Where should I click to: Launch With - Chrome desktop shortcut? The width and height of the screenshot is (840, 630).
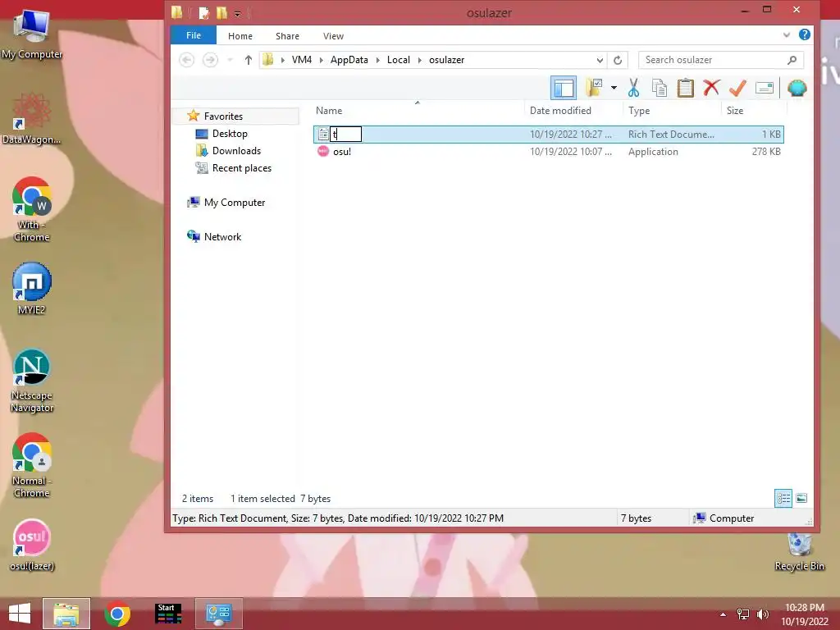point(32,209)
